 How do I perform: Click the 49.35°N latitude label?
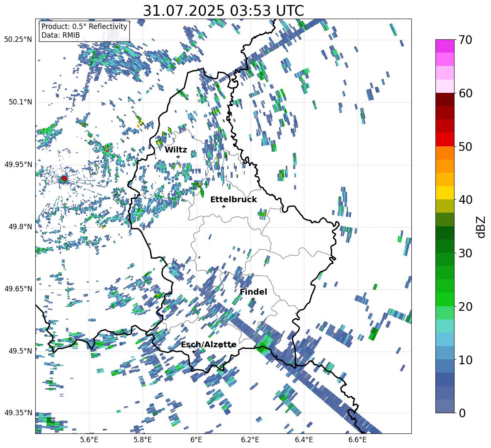[x=18, y=413]
